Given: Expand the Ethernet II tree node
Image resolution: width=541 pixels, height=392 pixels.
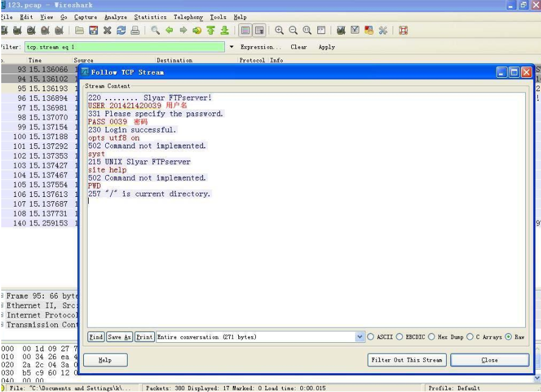Looking at the screenshot, I should tap(2, 305).
